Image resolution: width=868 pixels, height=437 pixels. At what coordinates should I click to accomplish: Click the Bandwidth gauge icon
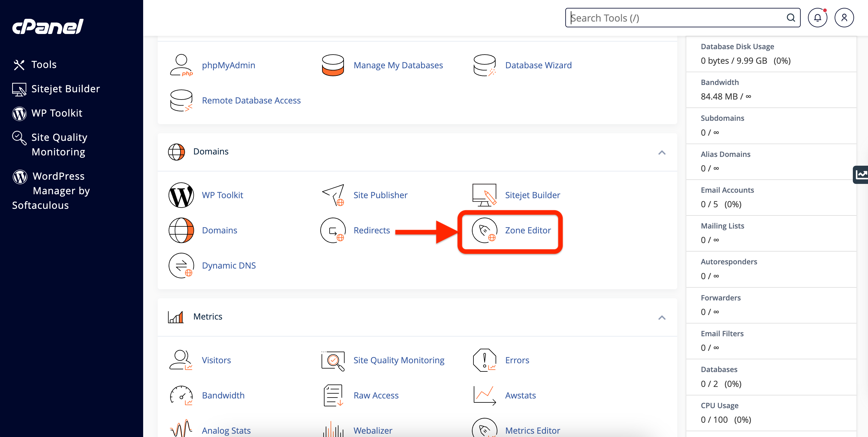click(x=181, y=395)
